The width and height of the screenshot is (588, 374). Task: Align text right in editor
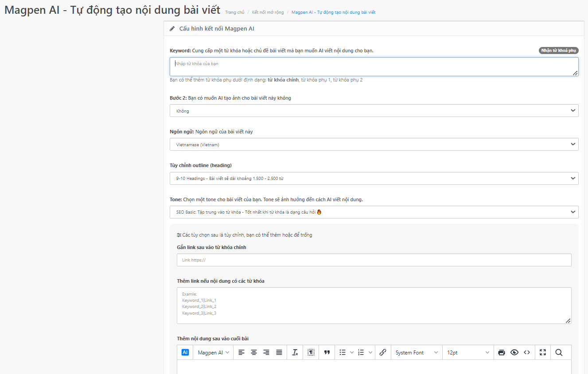(x=266, y=352)
